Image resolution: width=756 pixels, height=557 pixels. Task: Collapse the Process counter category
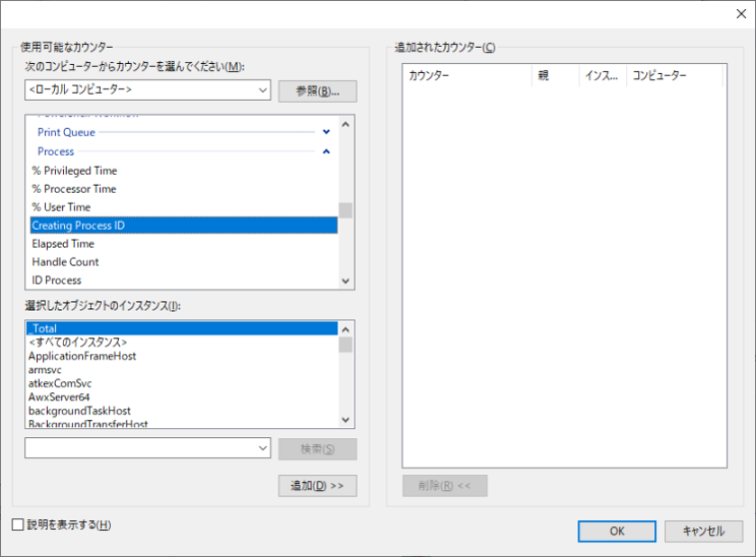[326, 152]
